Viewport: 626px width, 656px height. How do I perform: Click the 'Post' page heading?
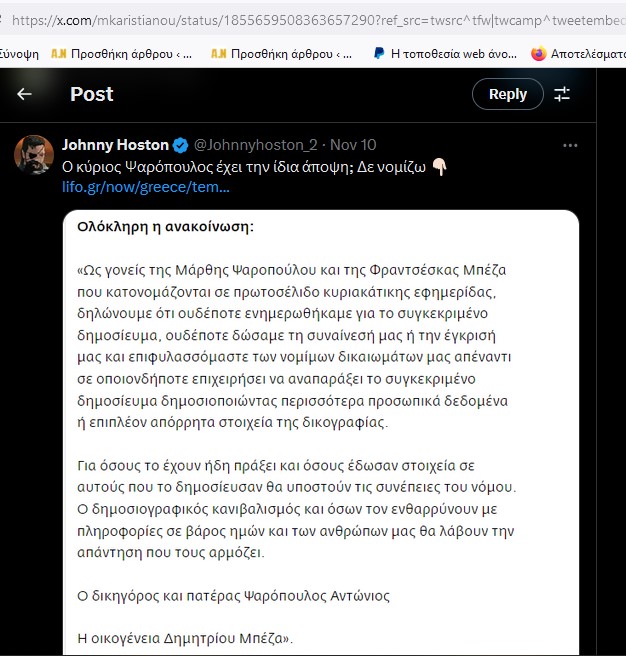[x=92, y=94]
